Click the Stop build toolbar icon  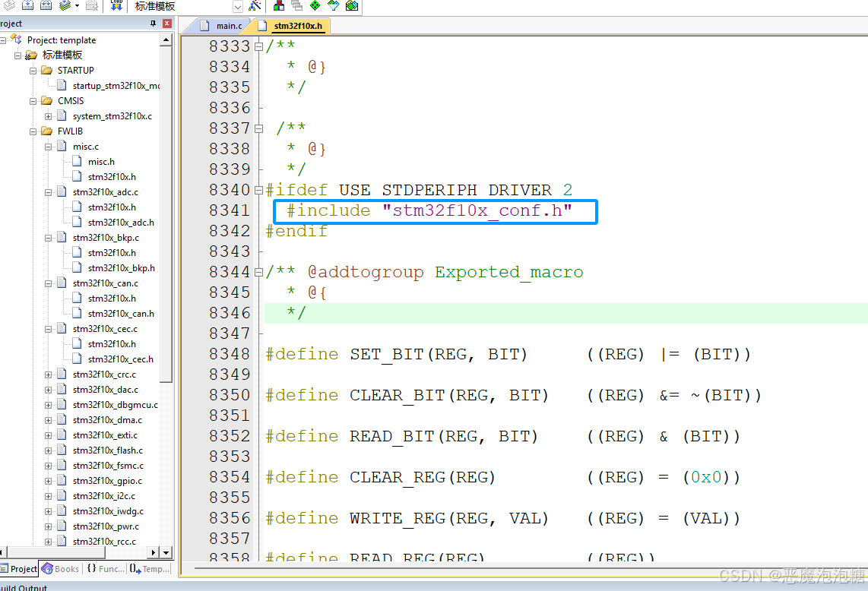pyautogui.click(x=92, y=5)
